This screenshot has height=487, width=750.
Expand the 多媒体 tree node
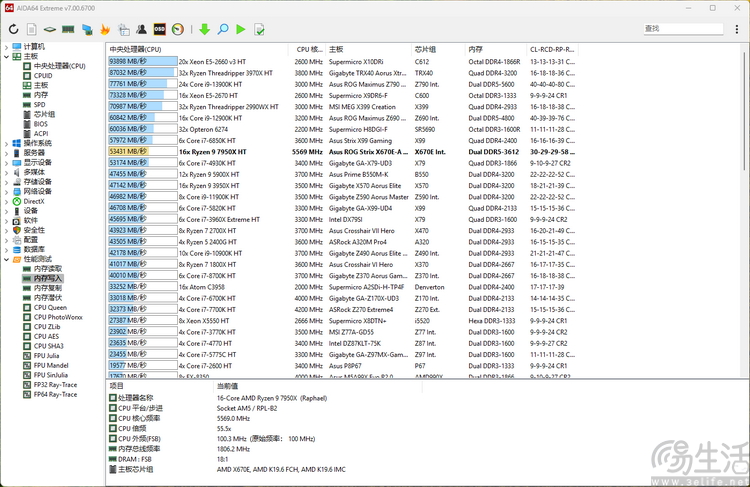point(6,172)
